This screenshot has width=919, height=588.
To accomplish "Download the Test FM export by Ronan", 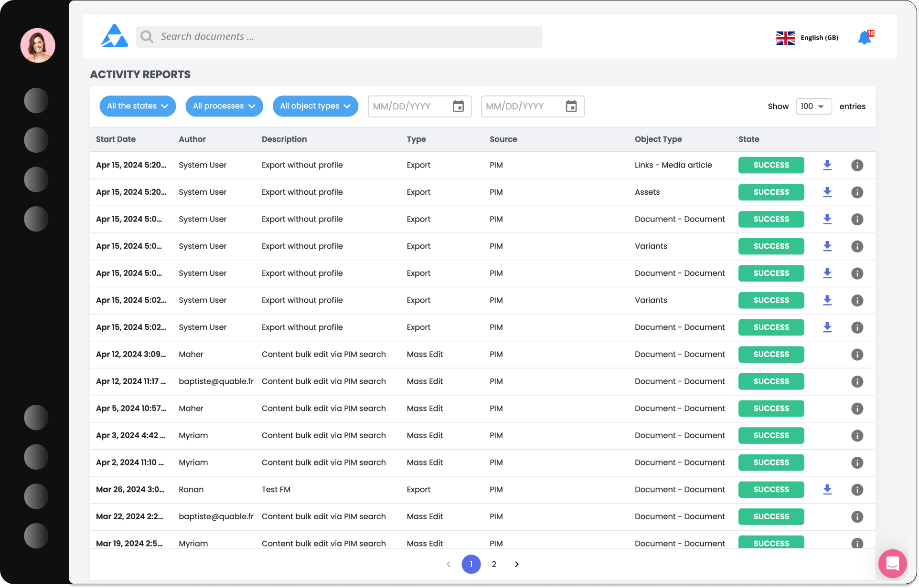I will click(x=827, y=490).
